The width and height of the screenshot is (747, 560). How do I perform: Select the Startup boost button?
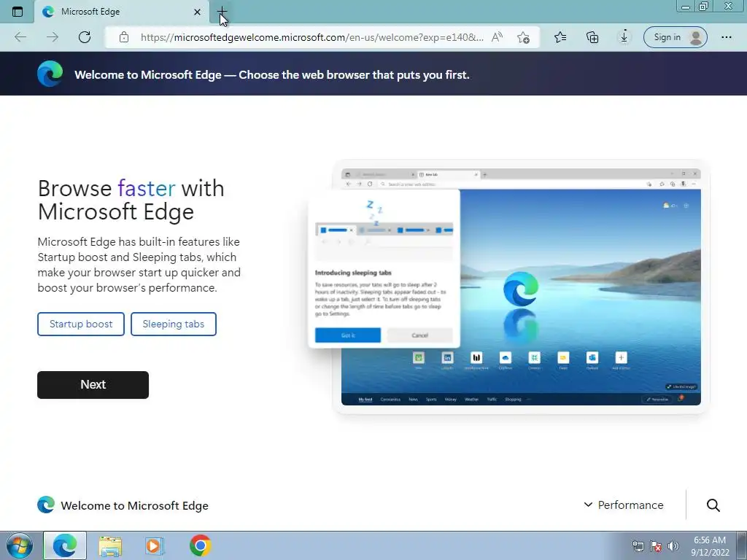81,324
